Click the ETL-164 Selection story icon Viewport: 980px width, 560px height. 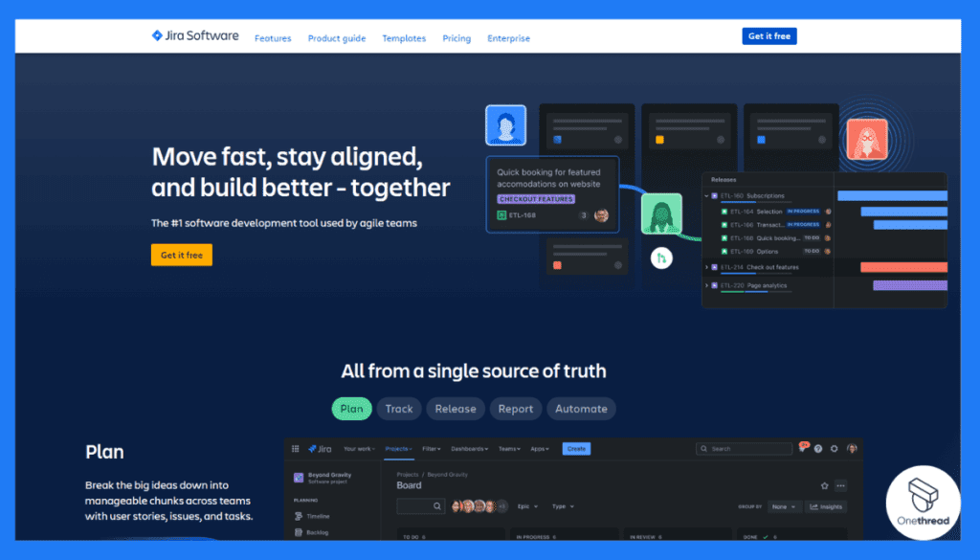click(x=724, y=212)
